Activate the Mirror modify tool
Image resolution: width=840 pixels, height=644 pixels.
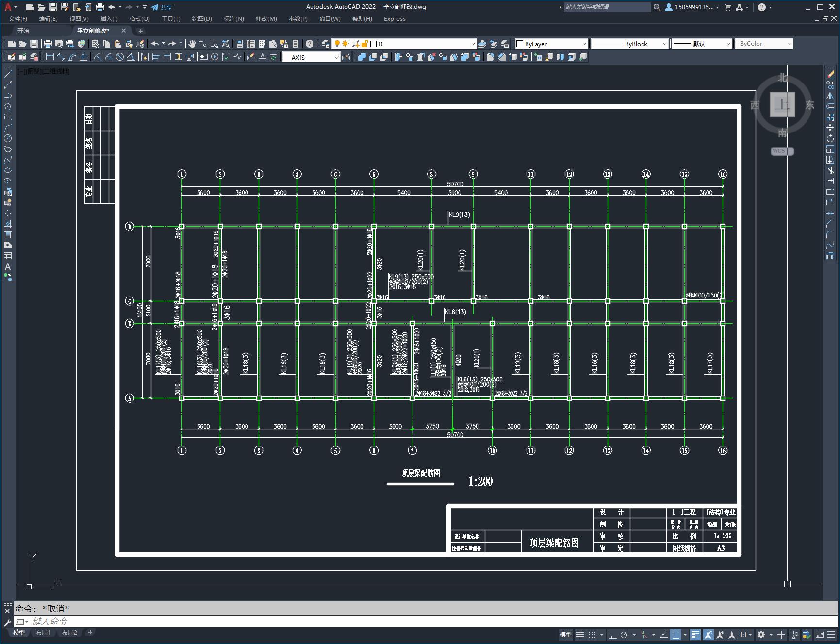(830, 96)
